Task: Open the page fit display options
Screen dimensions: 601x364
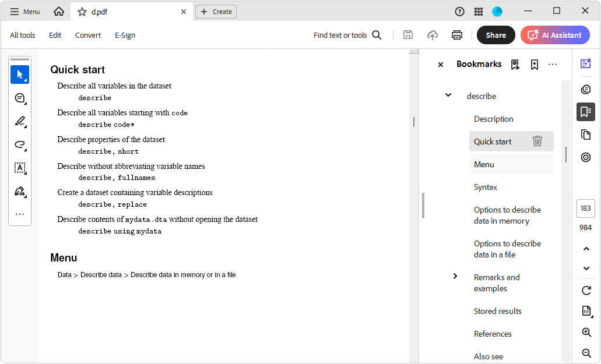Action: click(x=586, y=311)
